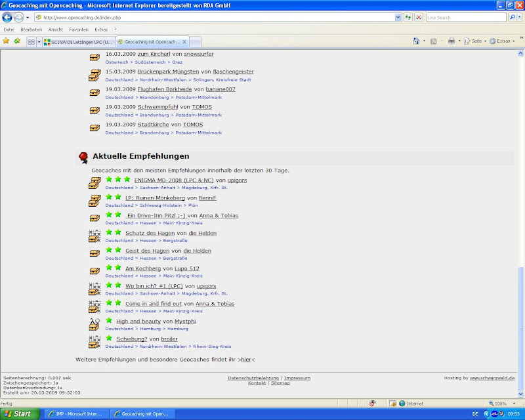The image size is (525, 420).
Task: Open the Bearbeiten menu
Action: tap(31, 30)
